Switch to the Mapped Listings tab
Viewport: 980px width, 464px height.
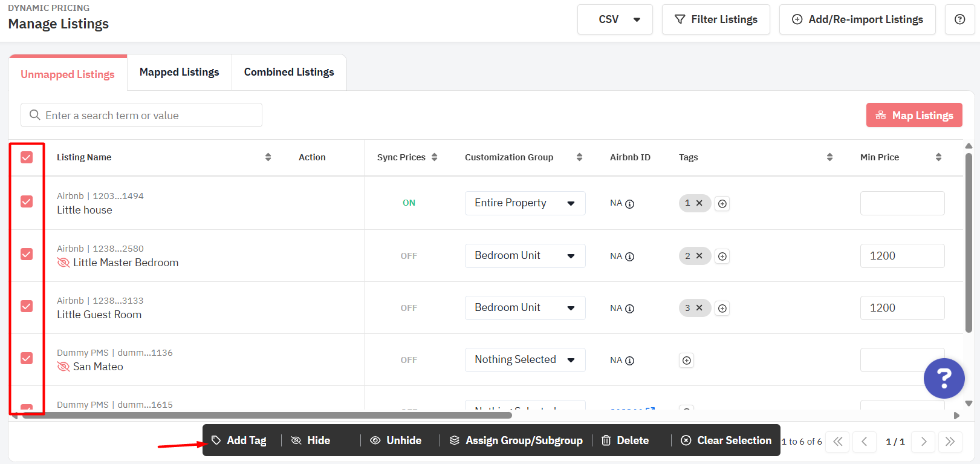point(179,73)
